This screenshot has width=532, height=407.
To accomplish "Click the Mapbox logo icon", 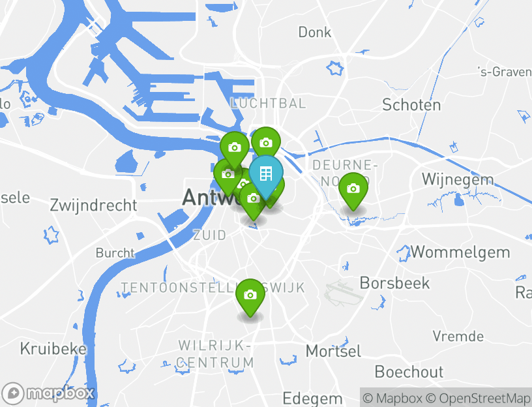I will (13, 393).
